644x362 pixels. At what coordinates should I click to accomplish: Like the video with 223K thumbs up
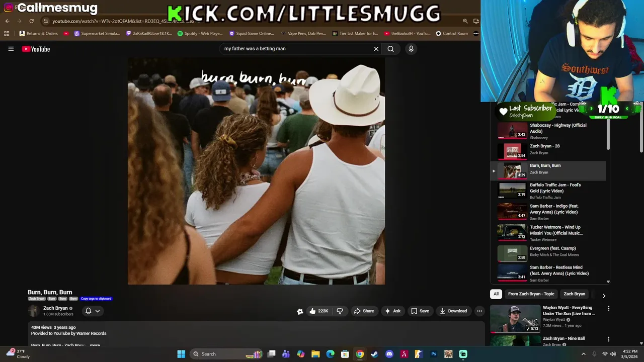point(319,311)
